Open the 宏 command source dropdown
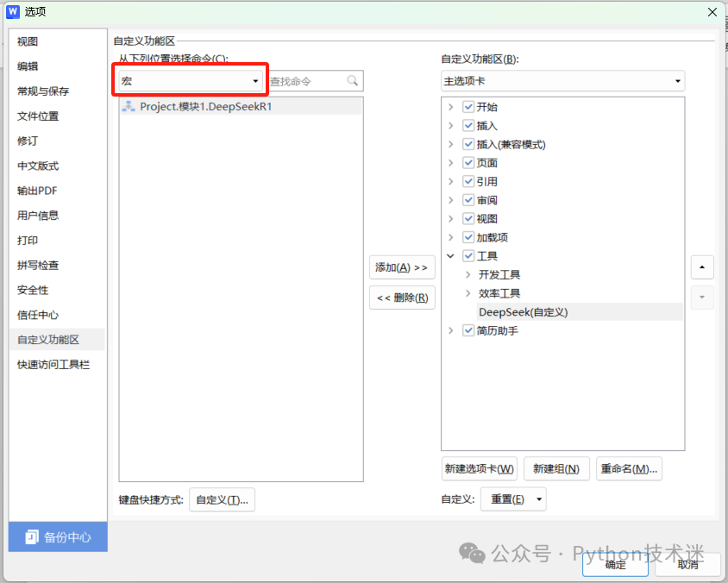Viewport: 728px width, 583px height. pyautogui.click(x=191, y=81)
